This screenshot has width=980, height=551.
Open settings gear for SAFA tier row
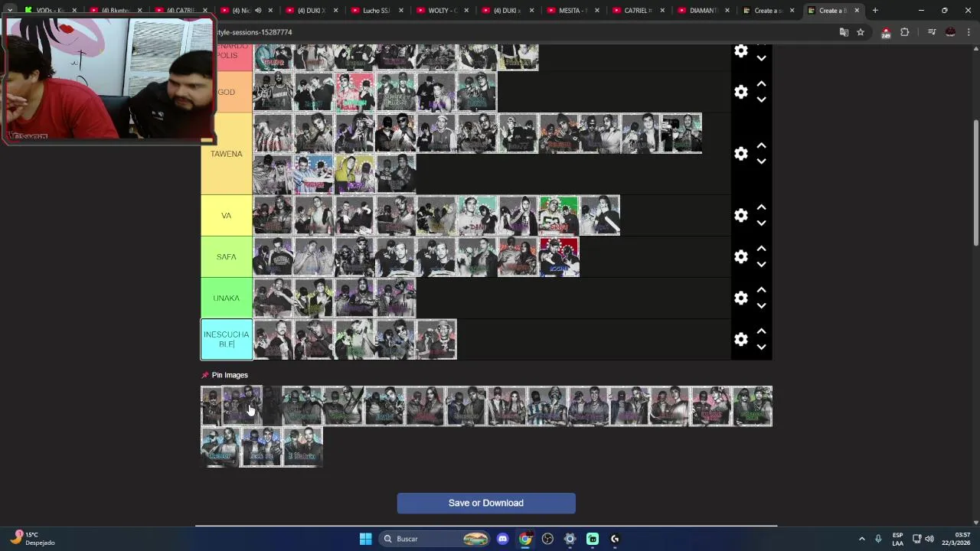[741, 257]
